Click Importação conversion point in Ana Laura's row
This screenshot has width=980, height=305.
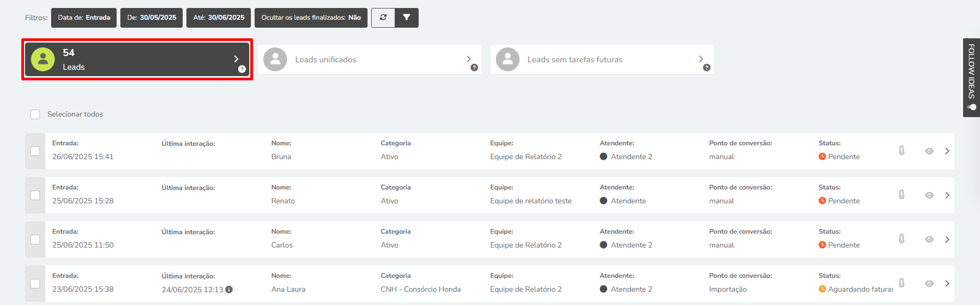click(x=728, y=289)
